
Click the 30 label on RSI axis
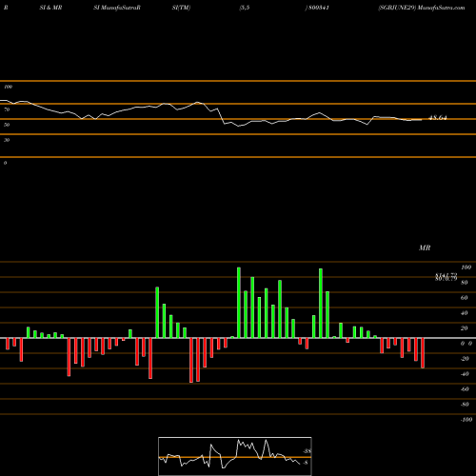pos(7,140)
